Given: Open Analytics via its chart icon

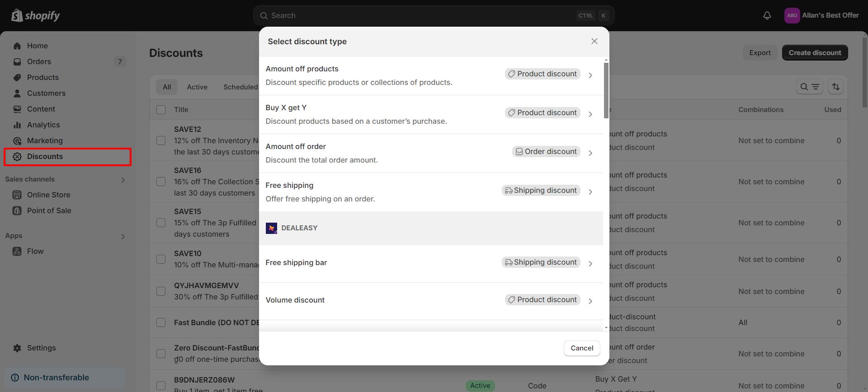Looking at the screenshot, I should [17, 125].
